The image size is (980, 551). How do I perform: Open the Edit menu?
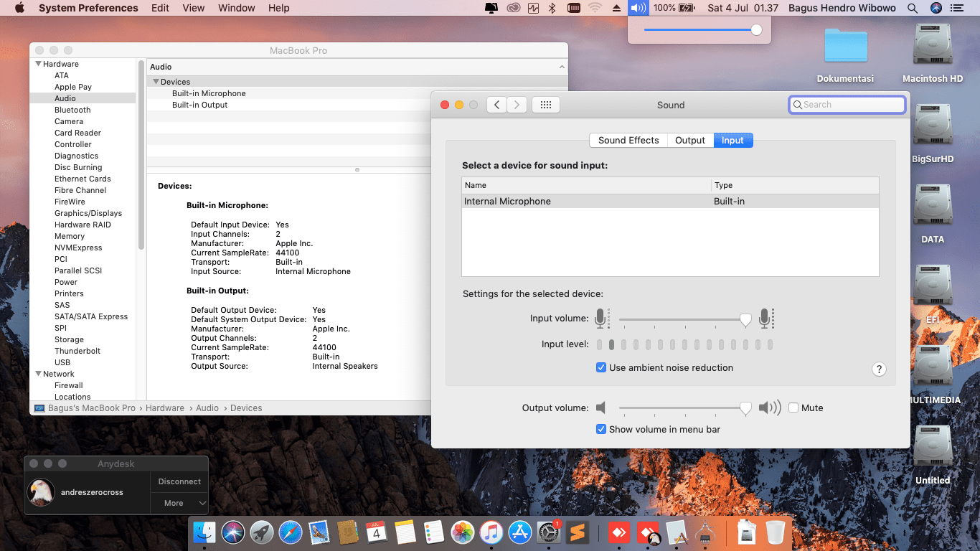(161, 8)
